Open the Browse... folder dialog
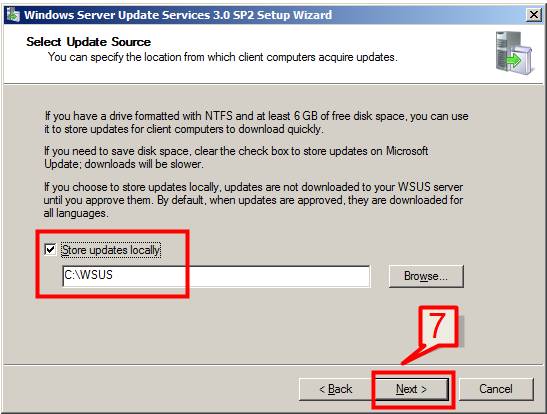Image resolution: width=547 pixels, height=414 pixels. pos(426,276)
